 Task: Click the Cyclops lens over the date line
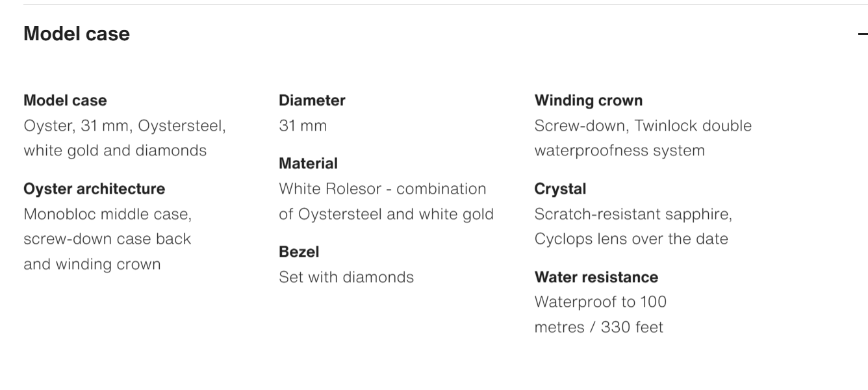click(632, 239)
